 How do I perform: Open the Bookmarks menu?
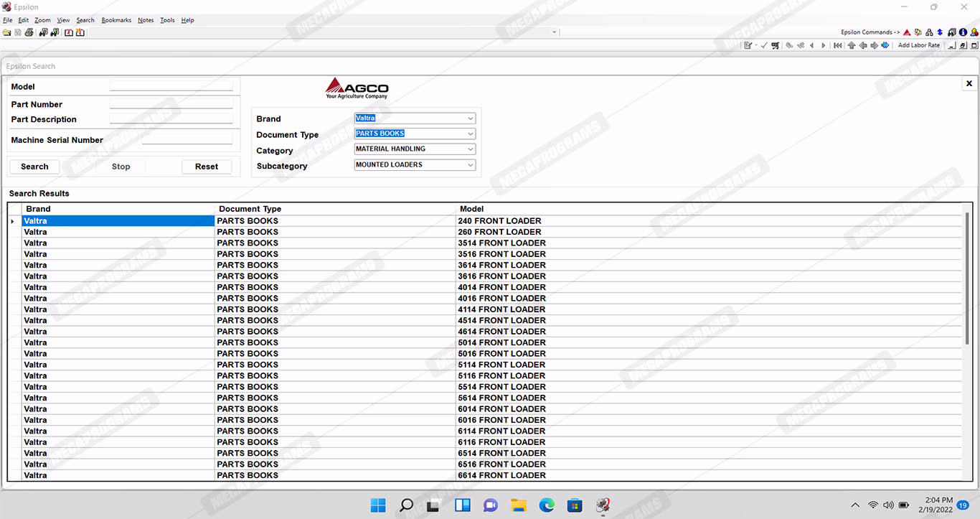pos(116,20)
